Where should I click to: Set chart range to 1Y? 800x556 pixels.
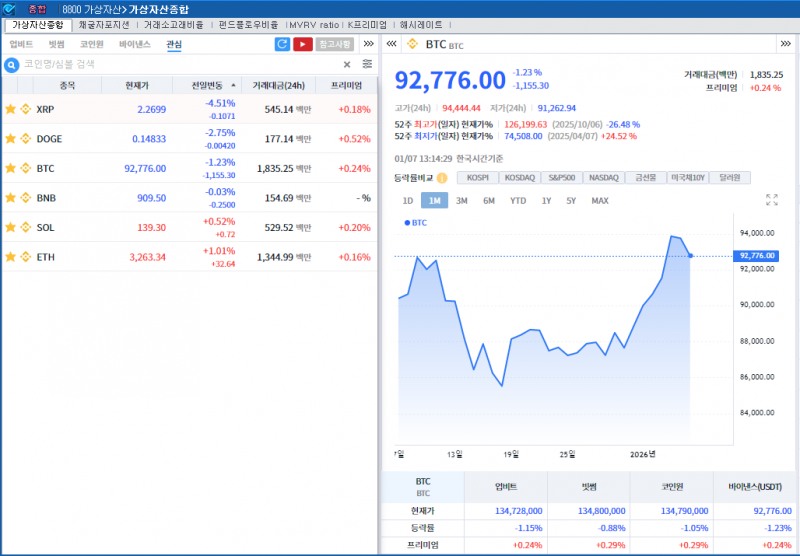pos(546,200)
